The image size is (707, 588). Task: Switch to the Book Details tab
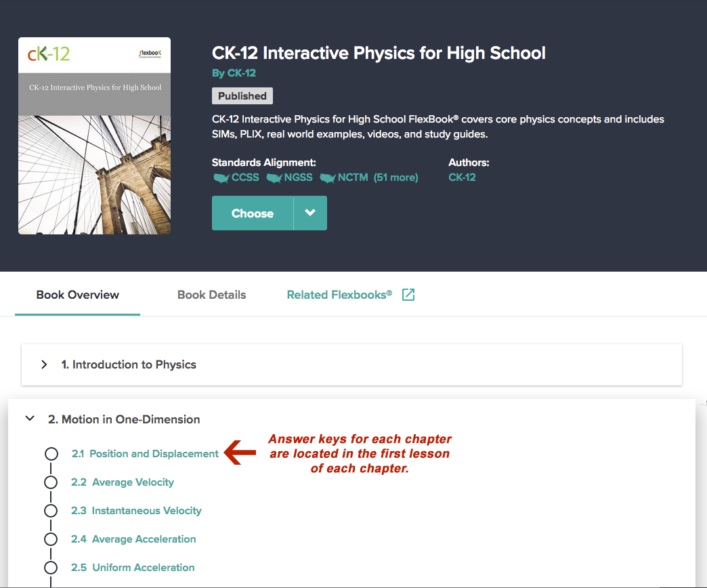[x=211, y=295]
